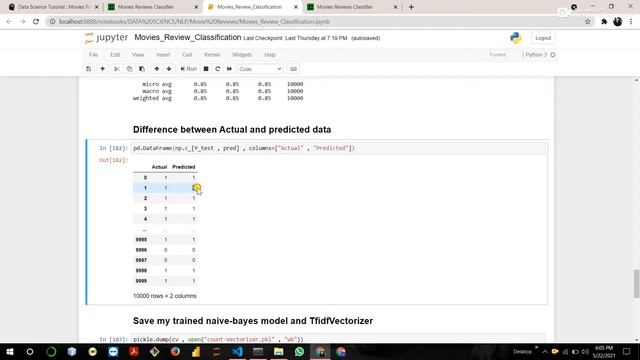Click heading 'Difference between Actual and predicted data'
640x360 pixels.
[232, 130]
